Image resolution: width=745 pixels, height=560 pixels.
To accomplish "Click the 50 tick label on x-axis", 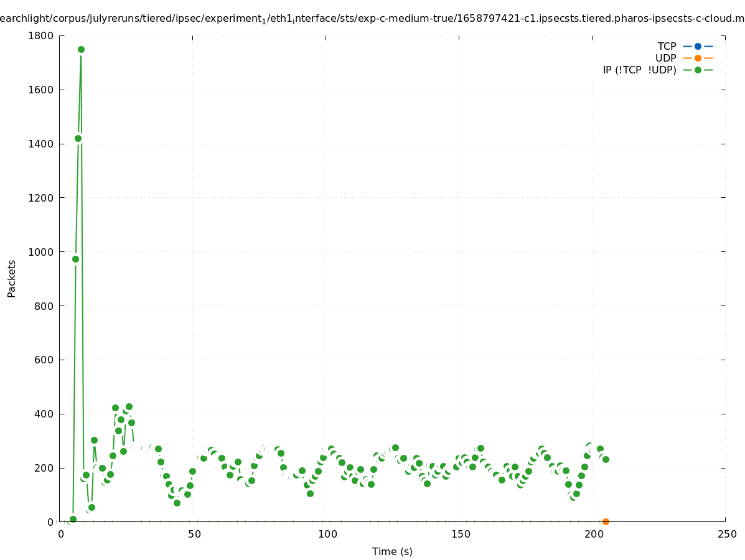I will click(x=194, y=534).
